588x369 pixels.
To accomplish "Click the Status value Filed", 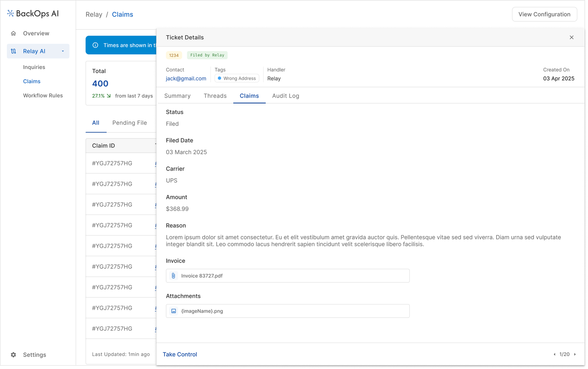I will (x=172, y=124).
